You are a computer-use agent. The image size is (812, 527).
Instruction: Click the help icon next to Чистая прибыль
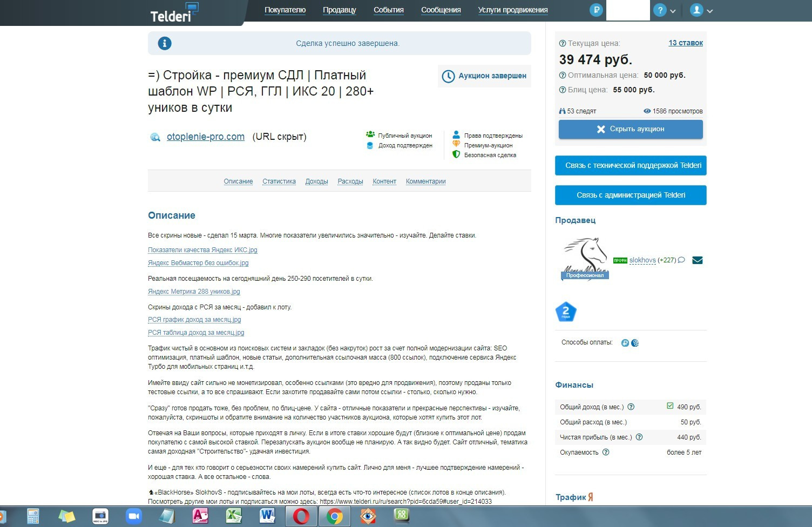click(x=639, y=437)
